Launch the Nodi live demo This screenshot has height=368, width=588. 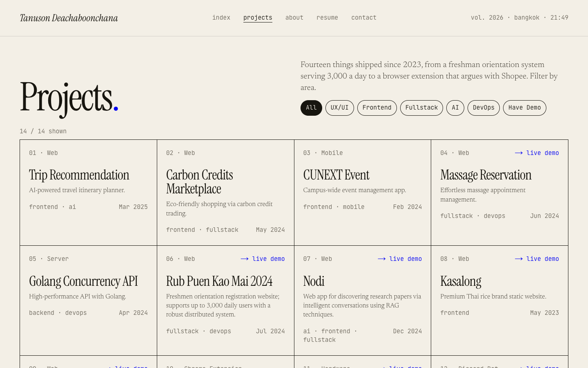[400, 259]
